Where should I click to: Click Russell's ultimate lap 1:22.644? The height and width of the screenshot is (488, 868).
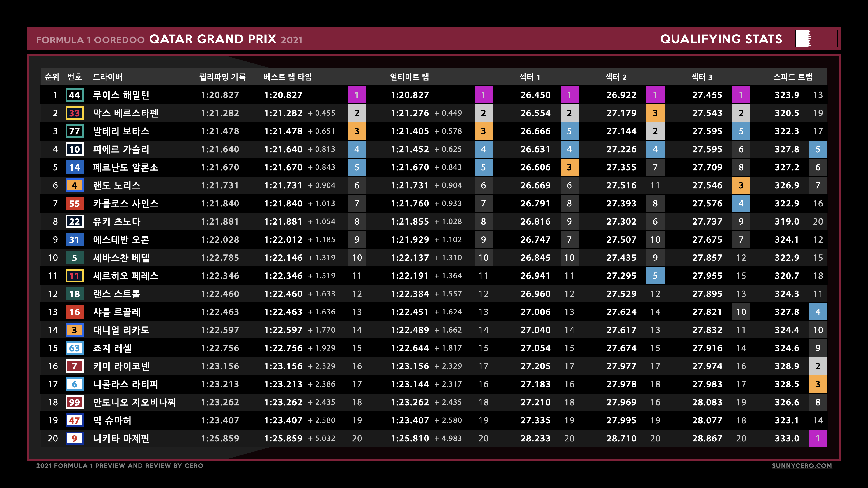click(x=410, y=348)
